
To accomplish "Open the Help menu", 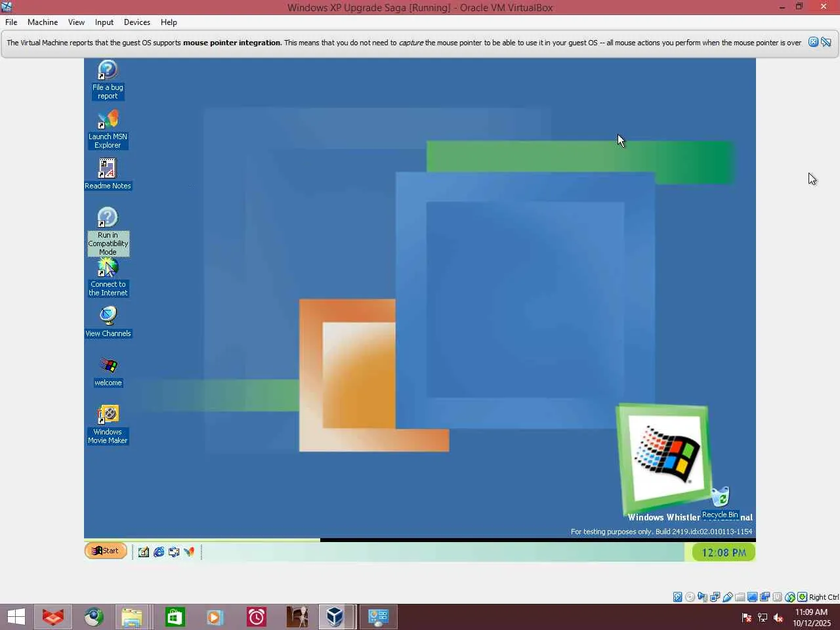I will coord(169,22).
